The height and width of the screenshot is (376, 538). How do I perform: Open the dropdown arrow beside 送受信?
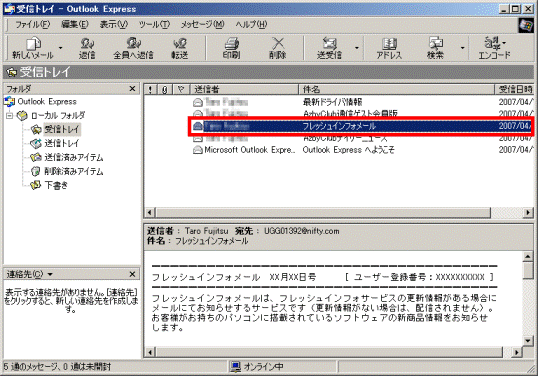[x=357, y=48]
